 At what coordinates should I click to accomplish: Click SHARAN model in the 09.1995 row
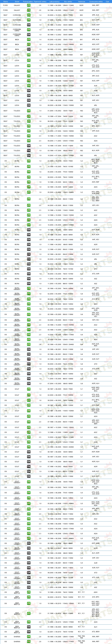[x=17, y=637]
